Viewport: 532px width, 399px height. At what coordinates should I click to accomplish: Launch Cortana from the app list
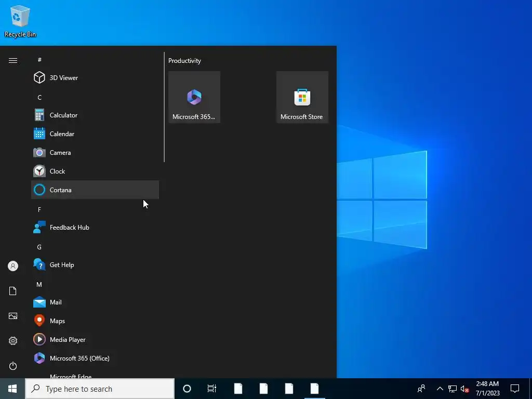(95, 190)
